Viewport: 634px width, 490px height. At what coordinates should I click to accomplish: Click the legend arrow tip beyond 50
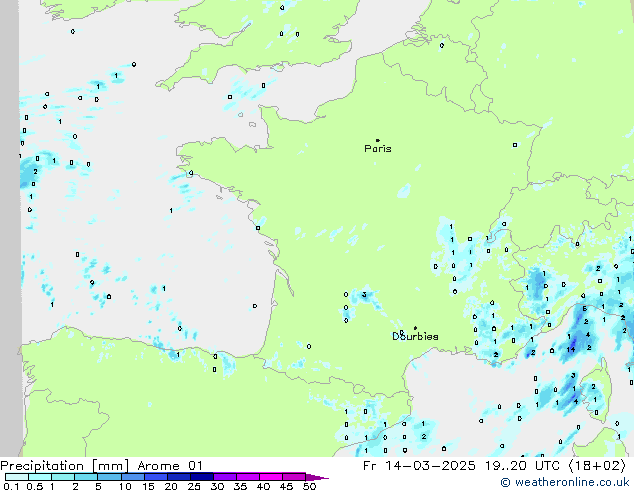(317, 477)
